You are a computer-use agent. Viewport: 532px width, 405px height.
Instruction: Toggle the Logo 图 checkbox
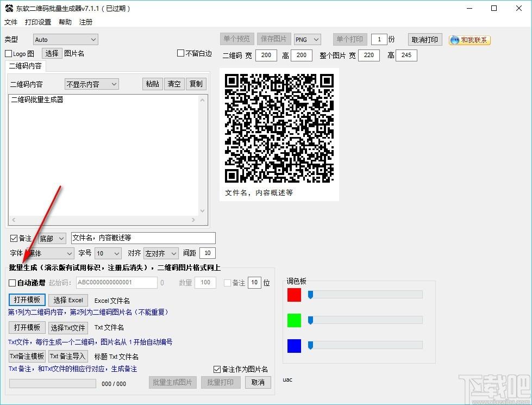[9, 54]
